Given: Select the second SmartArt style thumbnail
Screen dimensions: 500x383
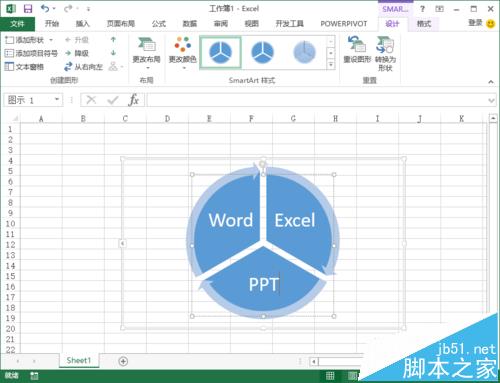Looking at the screenshot, I should (x=262, y=52).
